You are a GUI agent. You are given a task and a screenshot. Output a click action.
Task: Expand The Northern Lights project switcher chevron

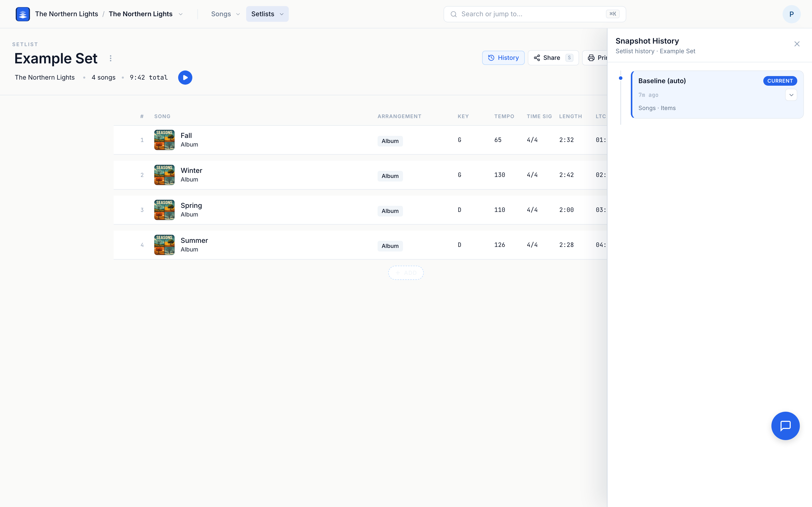[x=180, y=14]
